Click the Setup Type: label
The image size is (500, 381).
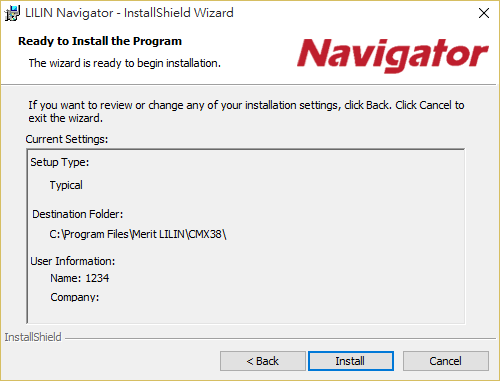[60, 162]
